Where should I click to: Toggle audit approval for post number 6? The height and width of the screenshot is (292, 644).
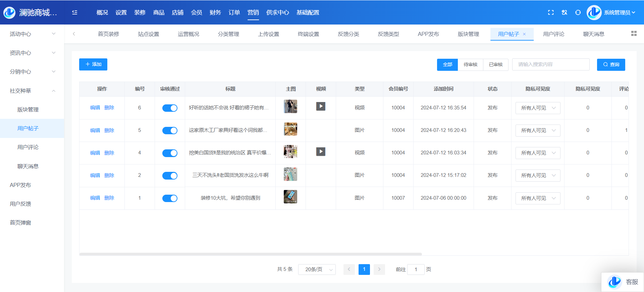tap(170, 108)
